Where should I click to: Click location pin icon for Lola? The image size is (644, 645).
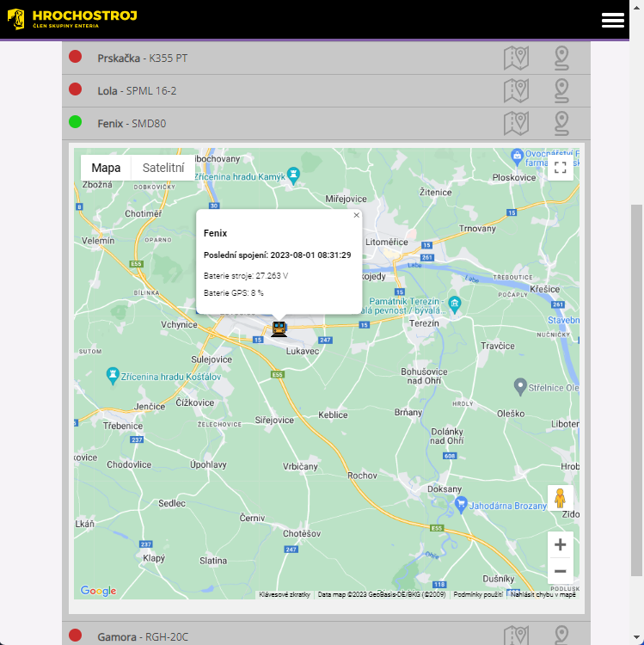(561, 90)
